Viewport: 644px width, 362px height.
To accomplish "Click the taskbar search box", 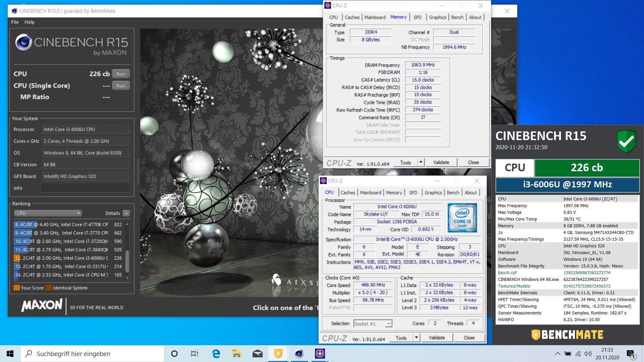I will click(x=92, y=354).
